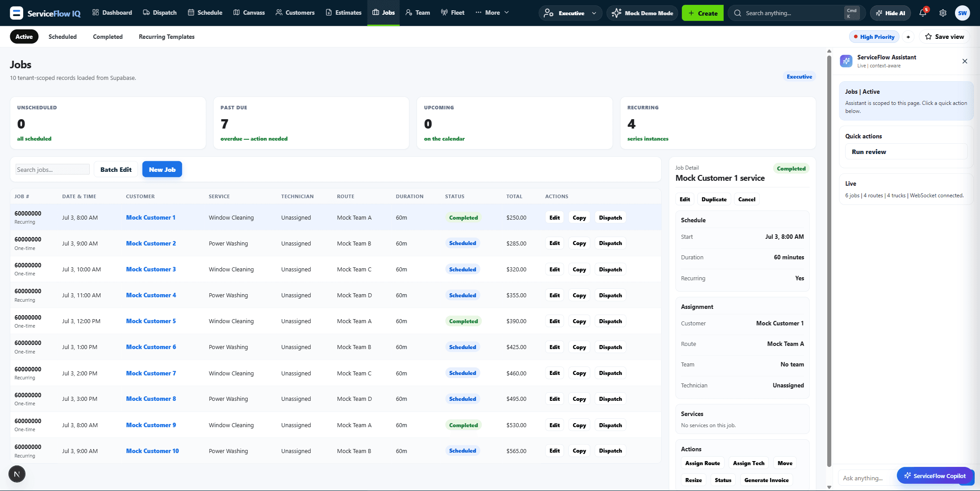Viewport: 980px width, 491px height.
Task: Click the Assign Tech action
Action: click(749, 463)
